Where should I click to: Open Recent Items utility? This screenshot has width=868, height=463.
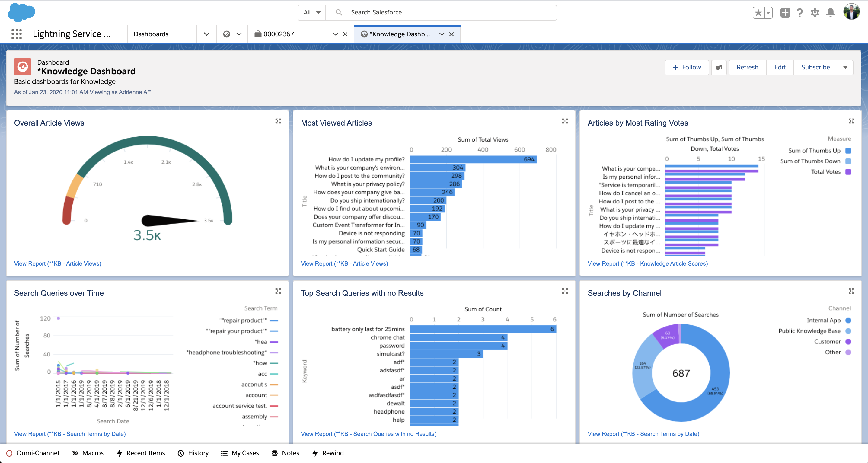click(141, 453)
